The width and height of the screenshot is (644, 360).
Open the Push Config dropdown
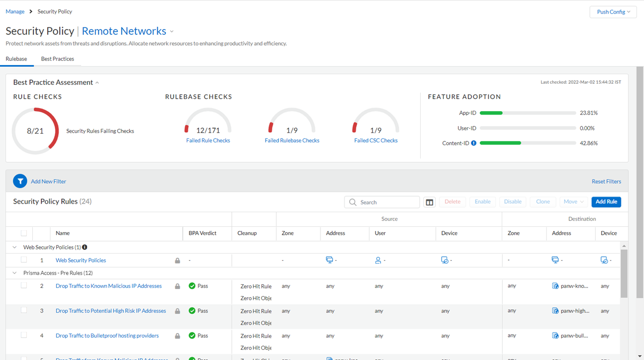click(x=613, y=12)
